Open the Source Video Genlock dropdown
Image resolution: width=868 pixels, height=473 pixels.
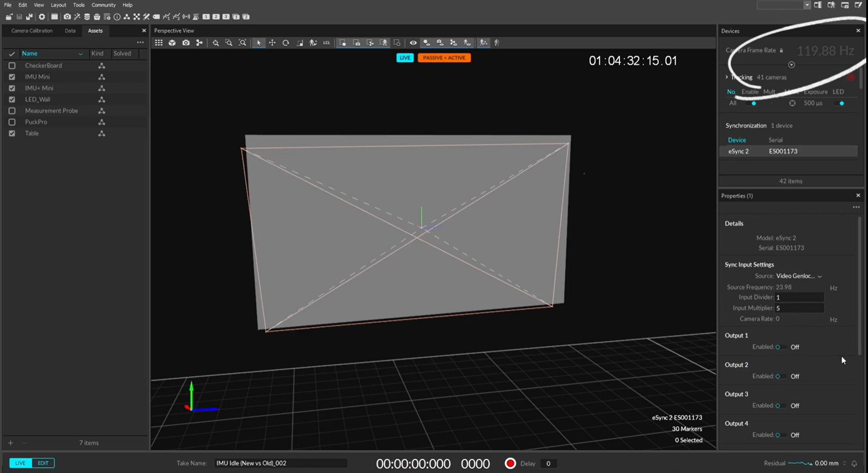[x=798, y=276]
